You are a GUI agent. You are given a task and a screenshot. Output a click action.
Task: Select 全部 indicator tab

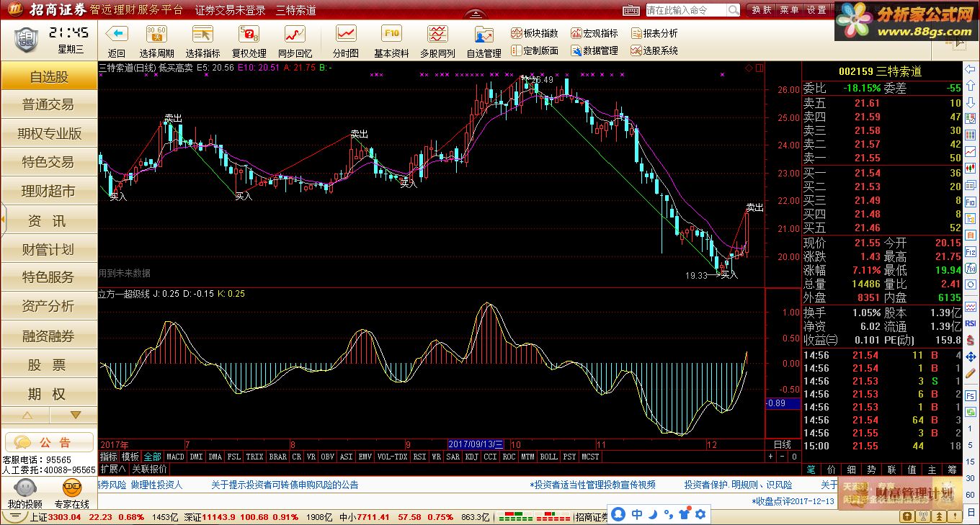point(152,457)
